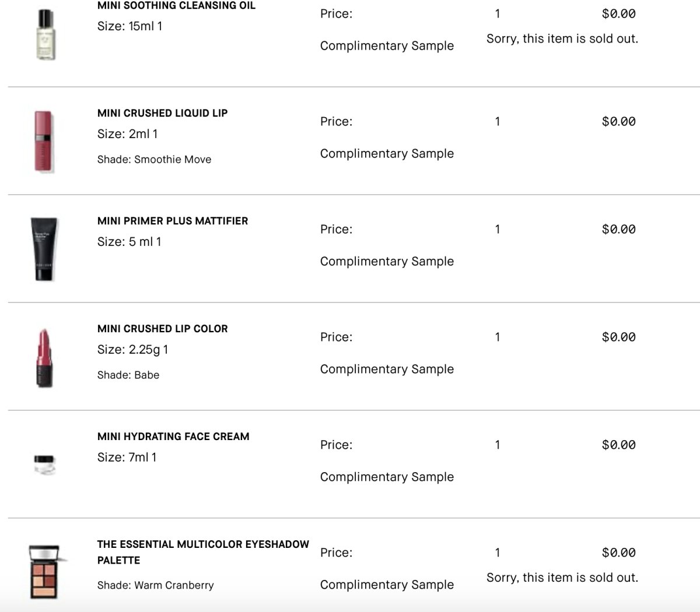Click the Mini Primer Plus Mattifier tube image

click(x=44, y=249)
